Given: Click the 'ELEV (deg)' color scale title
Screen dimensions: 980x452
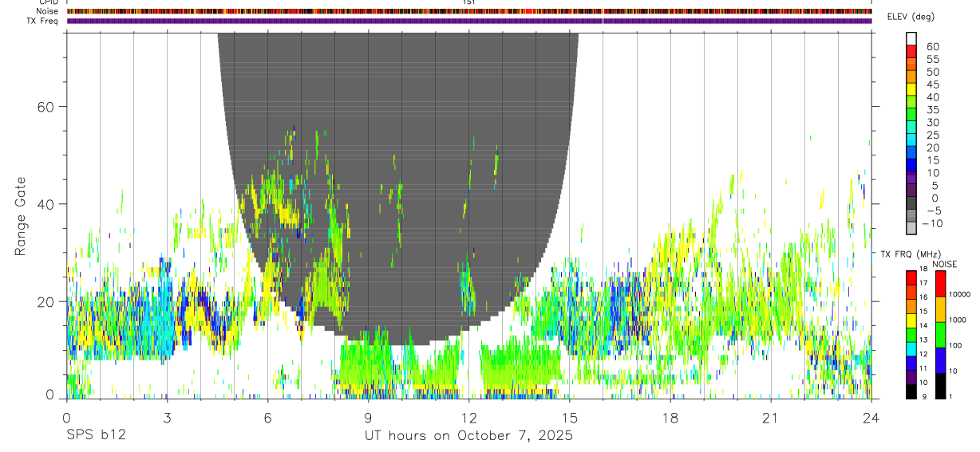Looking at the screenshot, I should tap(911, 17).
